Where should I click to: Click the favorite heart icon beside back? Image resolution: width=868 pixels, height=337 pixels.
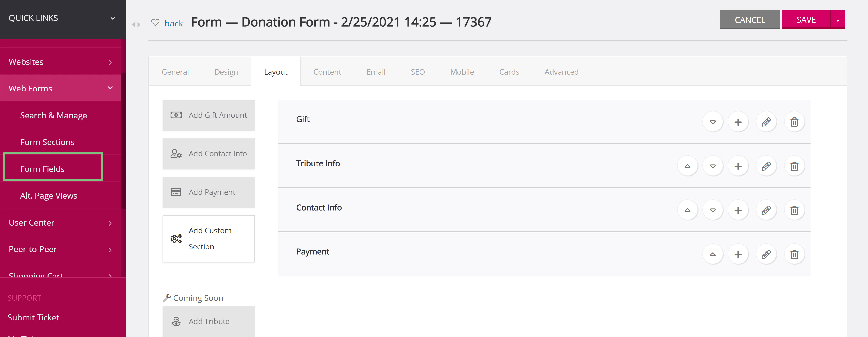point(155,23)
